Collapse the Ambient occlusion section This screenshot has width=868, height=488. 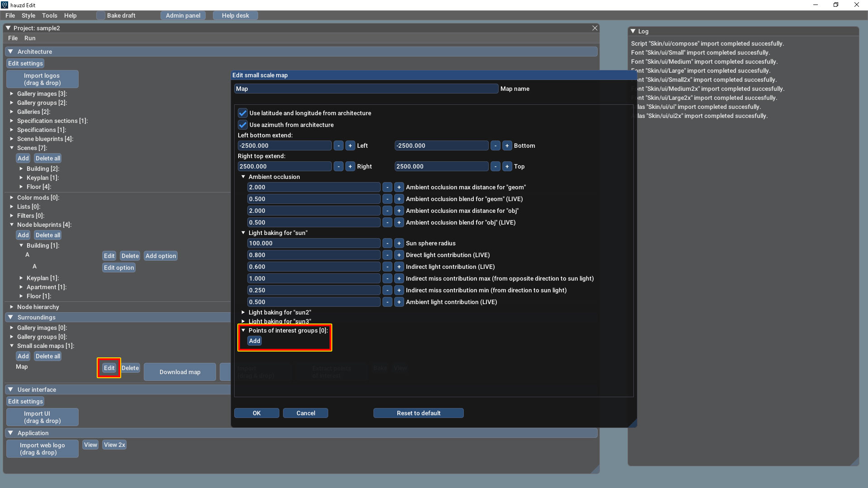(x=243, y=177)
